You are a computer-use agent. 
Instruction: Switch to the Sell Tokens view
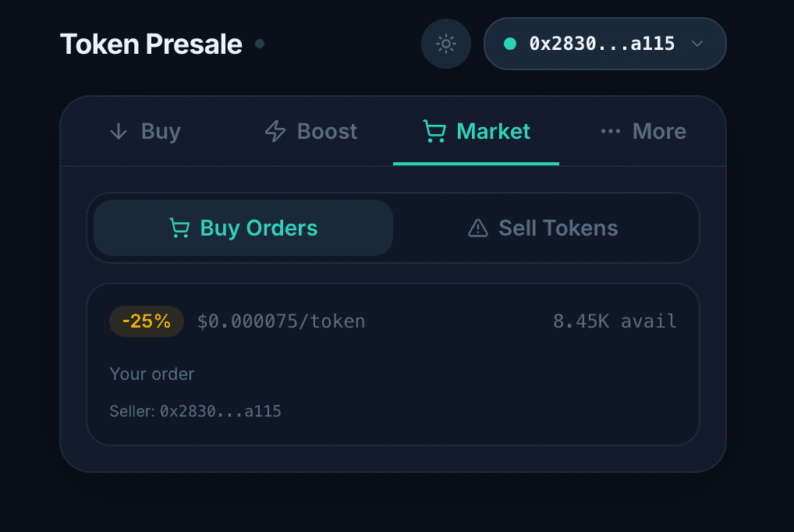point(544,228)
